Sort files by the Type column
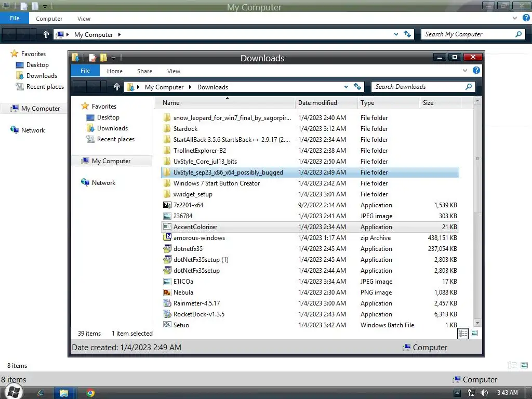This screenshot has width=532, height=399. click(388, 103)
